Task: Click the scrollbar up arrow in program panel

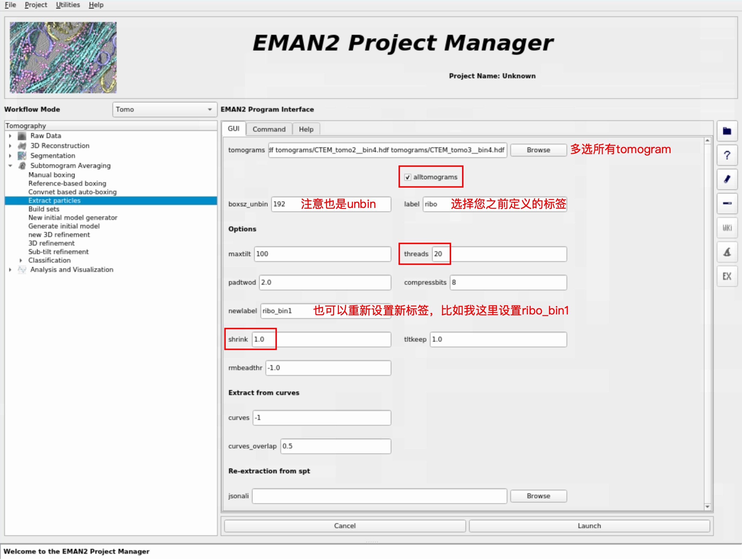Action: [707, 141]
